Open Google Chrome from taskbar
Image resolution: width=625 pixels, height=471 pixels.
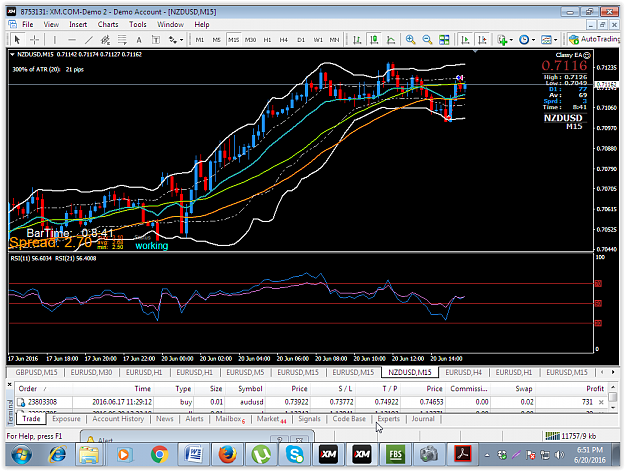(x=159, y=454)
